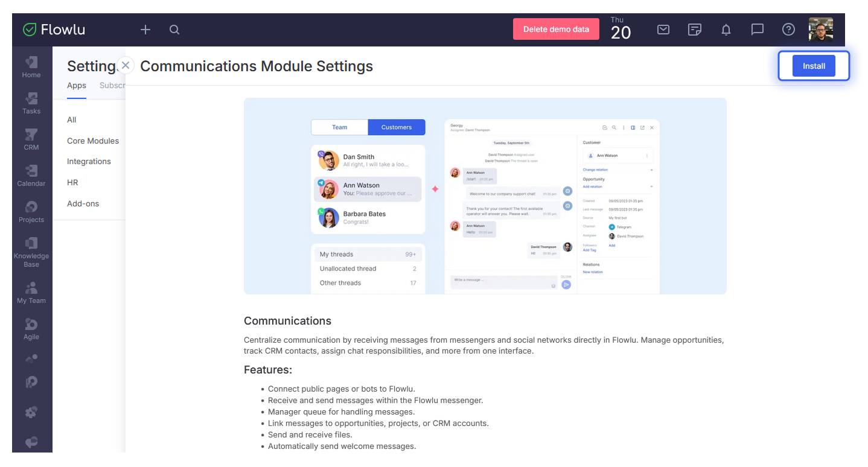Select the Add-ons category

[83, 203]
